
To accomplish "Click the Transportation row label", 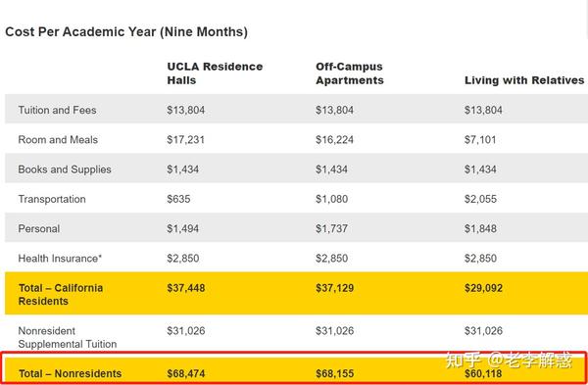I will 52,199.
